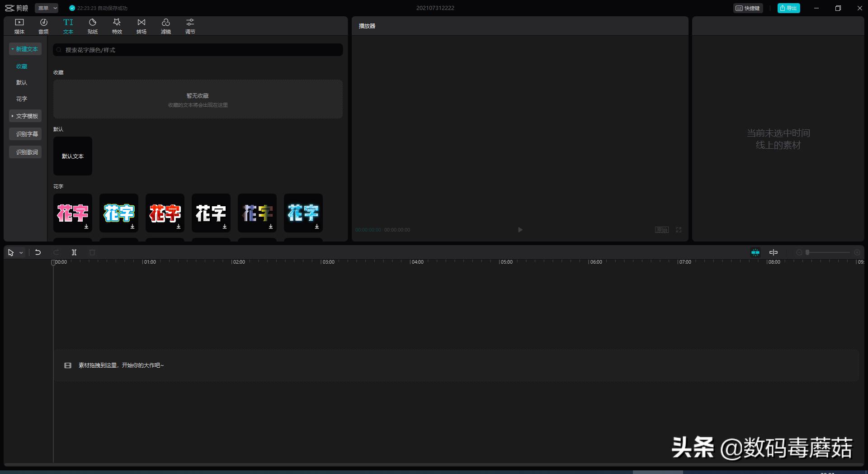This screenshot has width=868, height=474.
Task: Open the 调节 adjustment tab
Action: pyautogui.click(x=190, y=26)
